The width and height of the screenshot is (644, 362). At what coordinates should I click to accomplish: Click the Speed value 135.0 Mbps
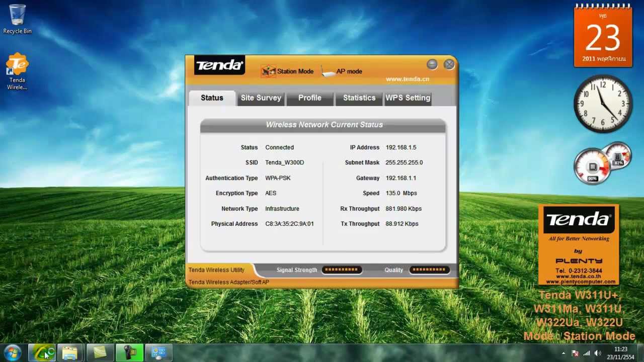click(401, 194)
